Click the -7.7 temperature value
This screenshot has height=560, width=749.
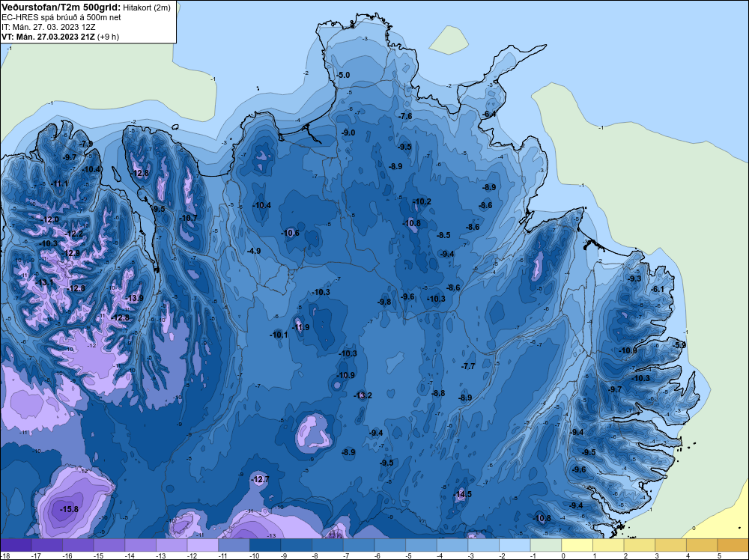tap(468, 366)
